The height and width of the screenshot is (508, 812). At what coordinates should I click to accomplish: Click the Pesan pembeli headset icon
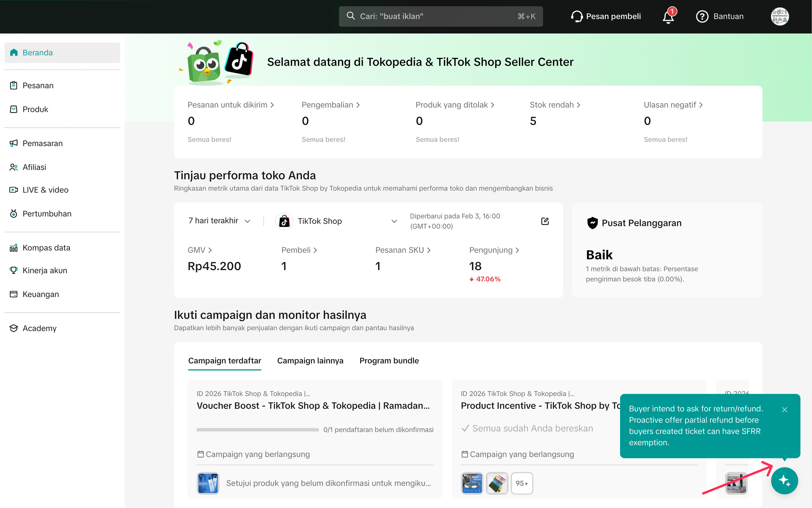[577, 16]
